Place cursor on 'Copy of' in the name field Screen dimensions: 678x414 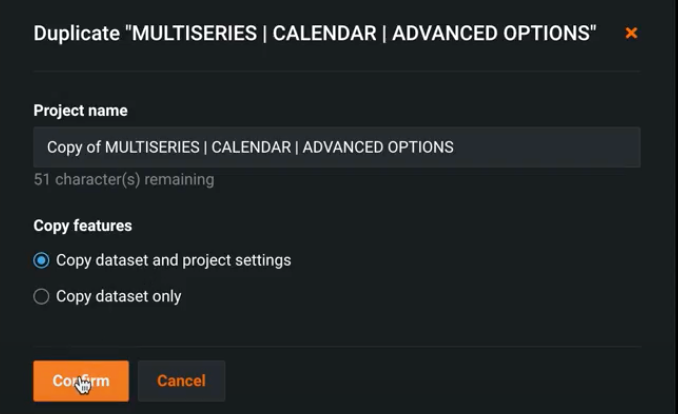[73, 147]
